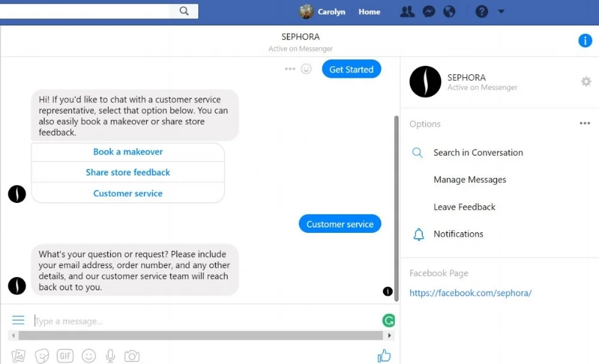Expand the account dropdown arrow

[501, 11]
